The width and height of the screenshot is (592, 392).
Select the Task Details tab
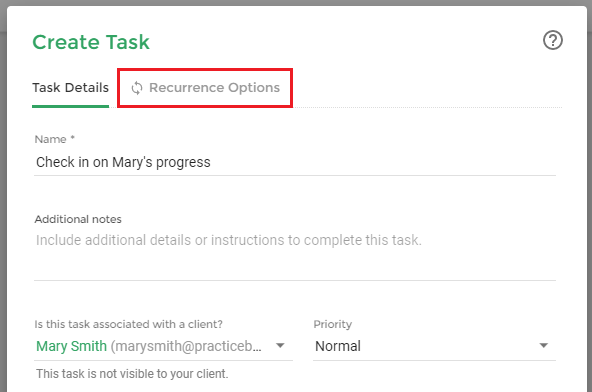(71, 88)
